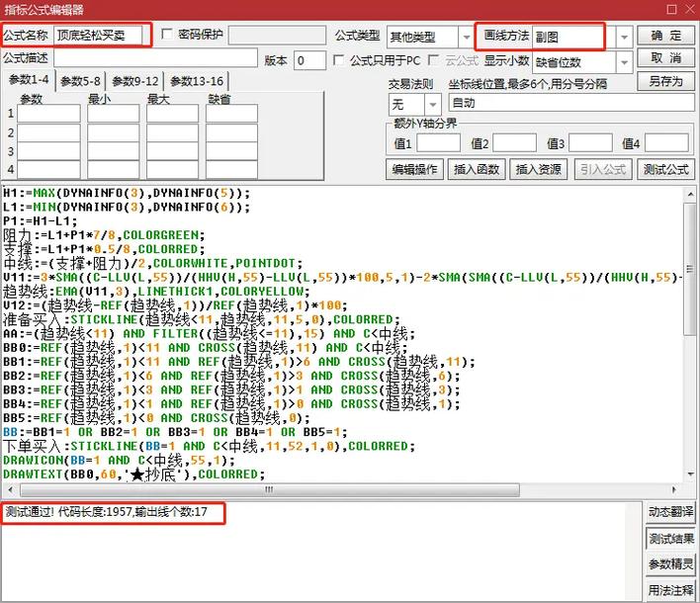700x603 pixels.
Task: Click the 确定 button
Action: [x=666, y=36]
